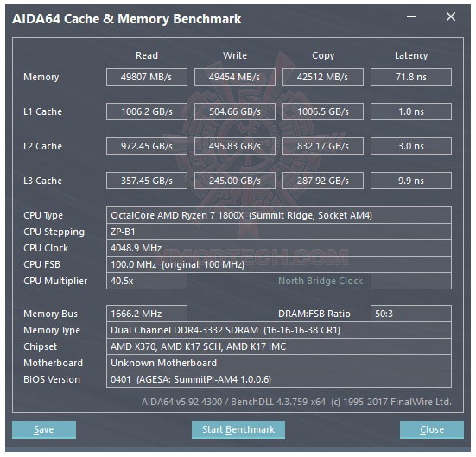Click Chipset field AMD X370
Viewport: 476px width, 457px height.
pyautogui.click(x=279, y=346)
